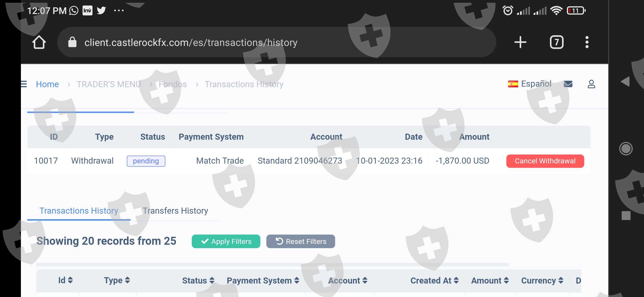Open the messages envelope icon
Viewport: 644px width, 297px height.
pyautogui.click(x=568, y=84)
